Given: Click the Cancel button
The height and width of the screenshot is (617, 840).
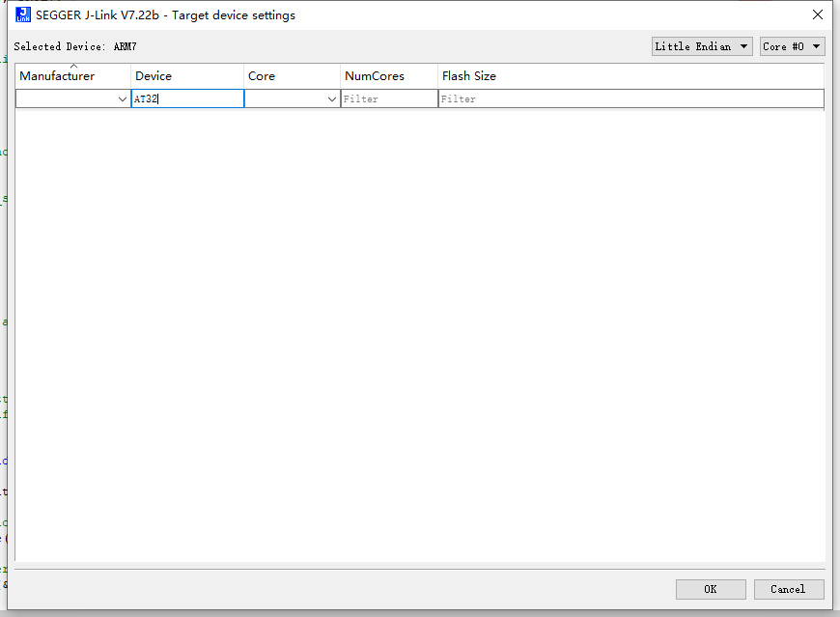Looking at the screenshot, I should [x=789, y=589].
